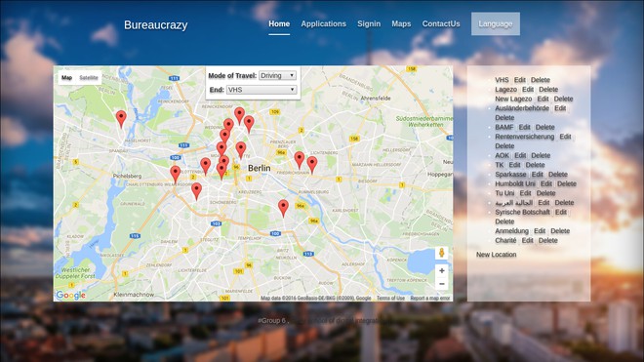Click the red marker near Charlottenburg-Wilmersdorf label

175,175
